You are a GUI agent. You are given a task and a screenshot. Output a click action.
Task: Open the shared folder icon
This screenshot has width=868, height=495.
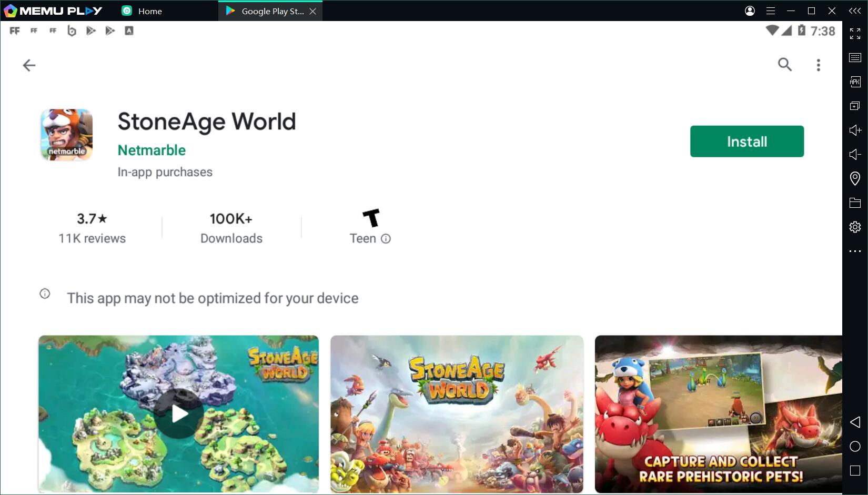coord(855,203)
